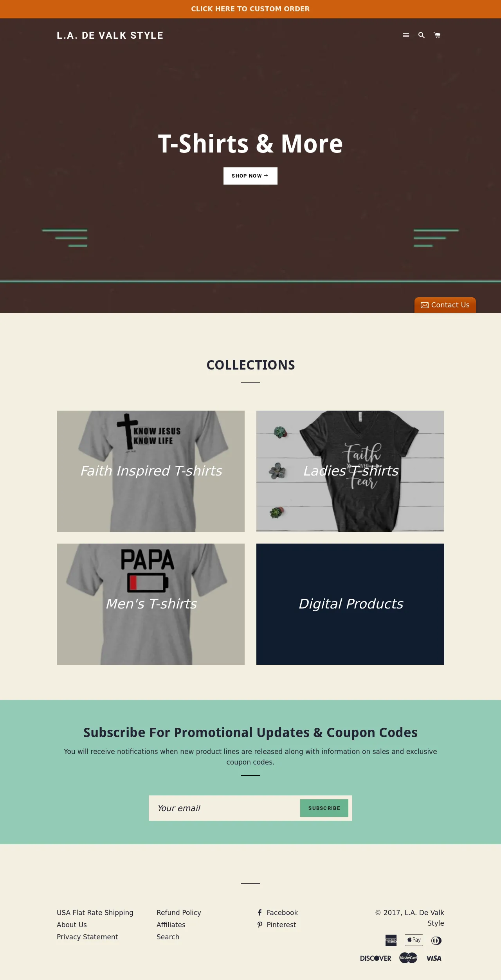This screenshot has width=501, height=980.
Task: Click the Apple Pay payment icon
Action: [414, 940]
